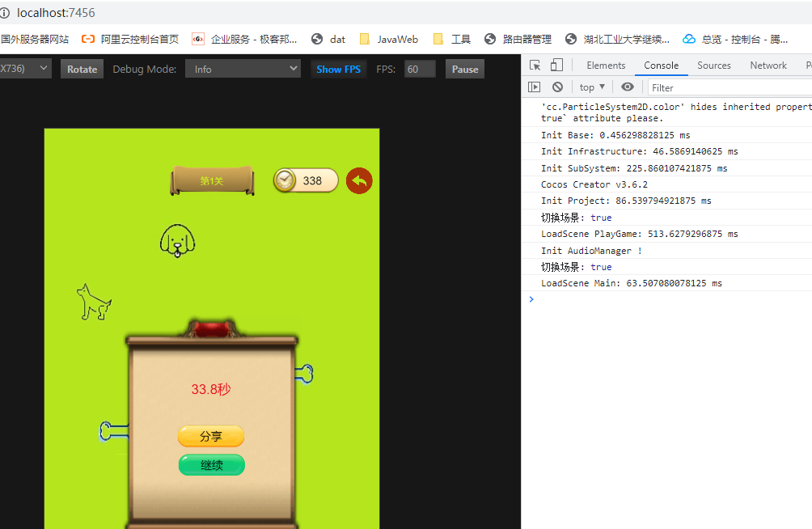Screen dimensions: 812x529
Task: Click the LoadScene Main log line
Action: [632, 283]
